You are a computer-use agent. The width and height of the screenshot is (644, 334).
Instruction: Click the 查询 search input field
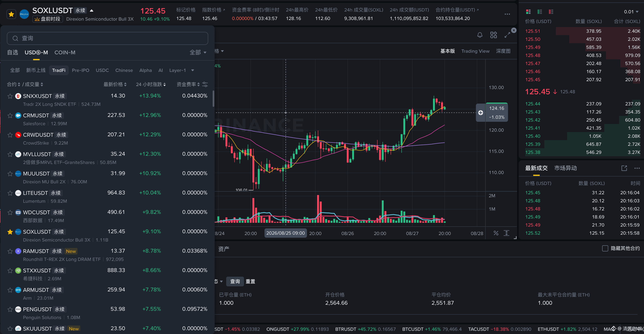click(108, 38)
